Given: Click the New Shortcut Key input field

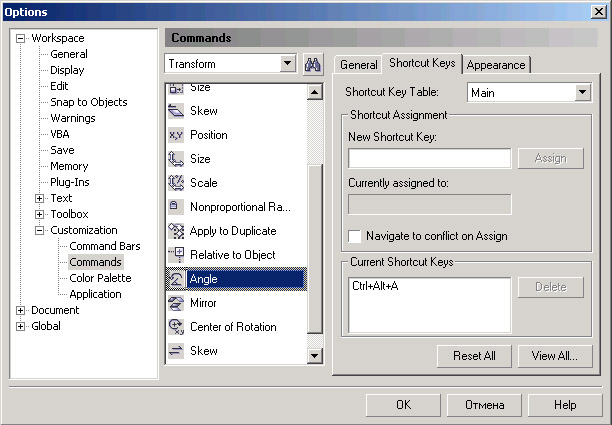Looking at the screenshot, I should point(429,158).
